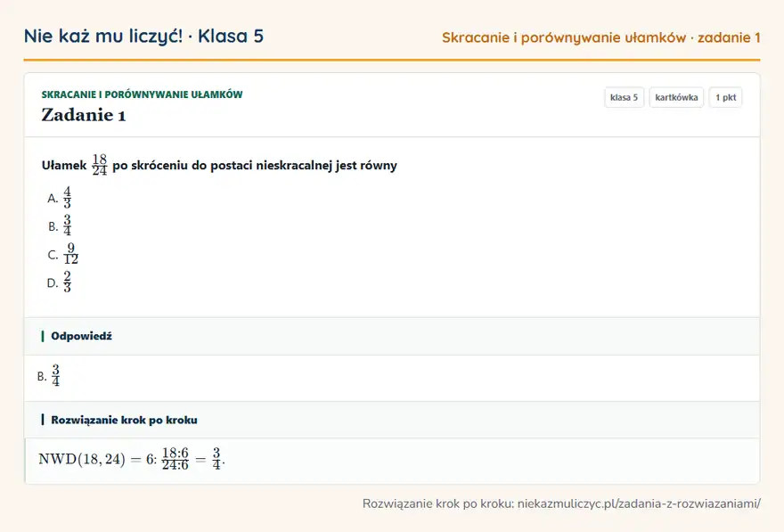
Task: Click 'Skracanie i porównywanie ułamków · zadanie 1' header text
Action: [x=601, y=37]
